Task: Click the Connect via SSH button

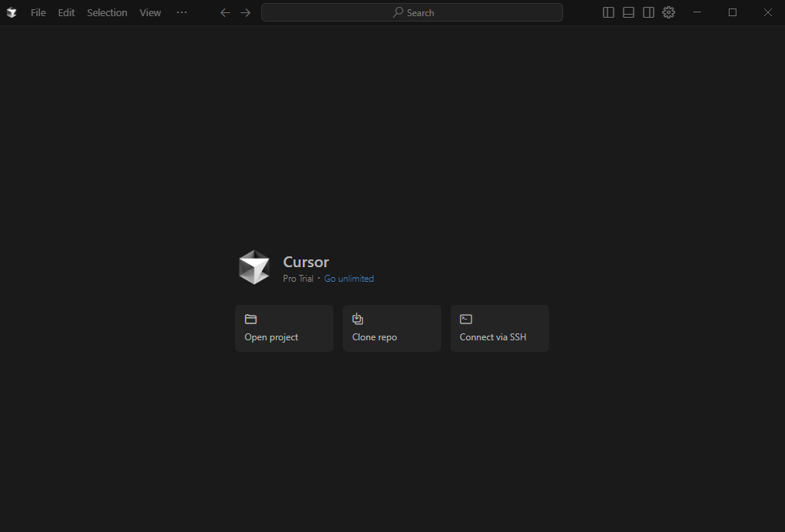Action: tap(500, 328)
